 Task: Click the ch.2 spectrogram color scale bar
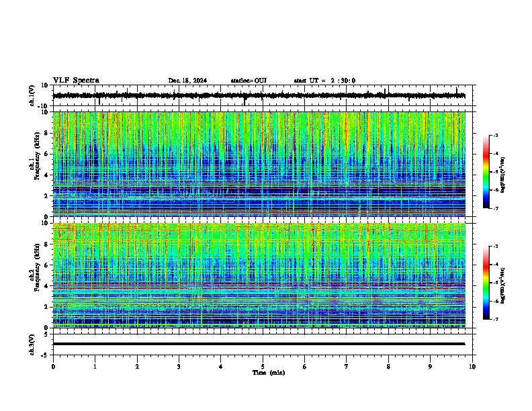point(486,283)
